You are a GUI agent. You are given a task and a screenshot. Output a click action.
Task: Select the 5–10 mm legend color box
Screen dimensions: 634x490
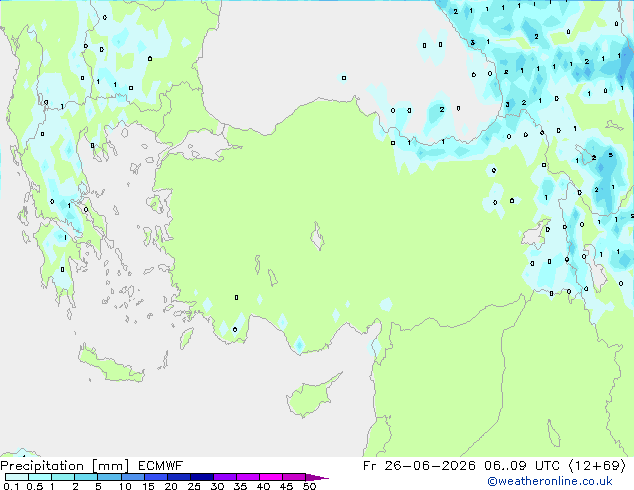tap(109, 477)
